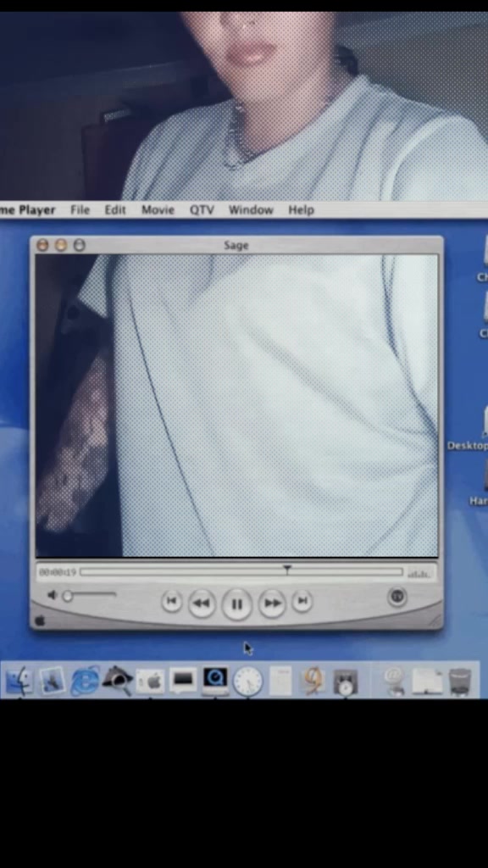Open the QuickTime Player application menu
Screen dimensions: 488x868
pyautogui.click(x=28, y=210)
